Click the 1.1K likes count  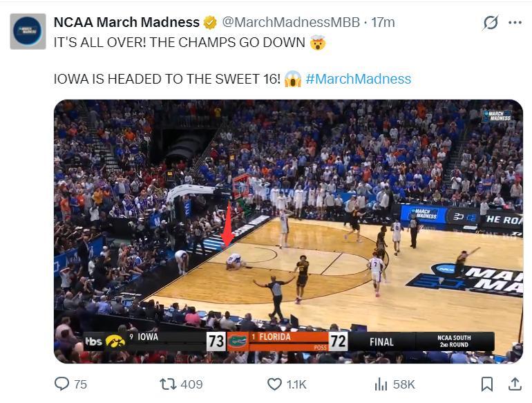[x=296, y=384]
